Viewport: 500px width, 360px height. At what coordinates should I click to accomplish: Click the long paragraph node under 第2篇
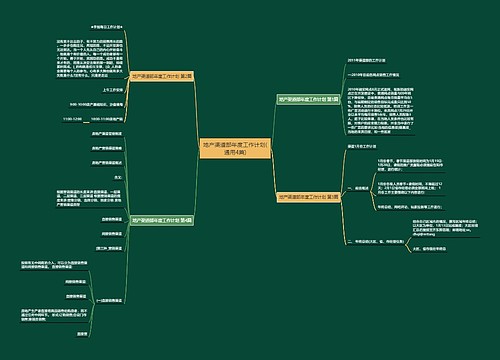coord(90,59)
